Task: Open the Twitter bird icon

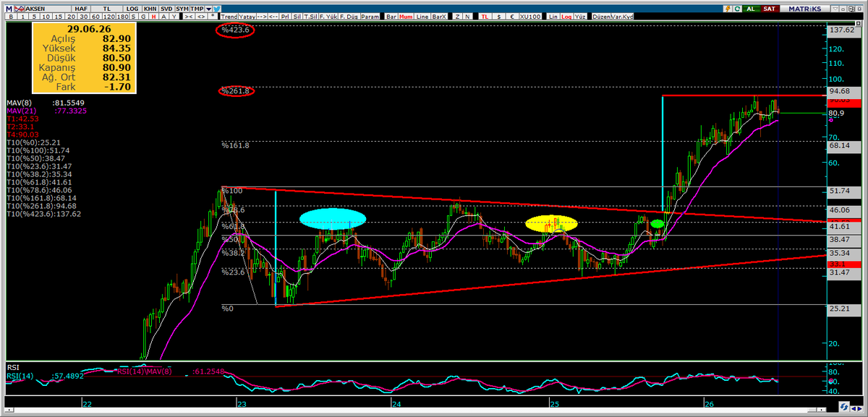Action: 216,9
